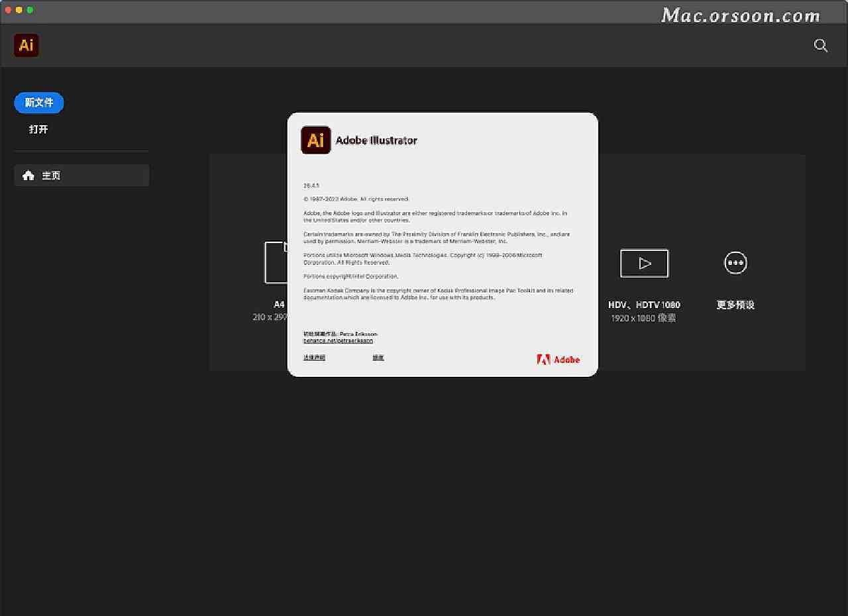Viewport: 848px width, 616px height.
Task: Click the Microsoft Windows Media Technologies paragraph
Action: pos(423,259)
